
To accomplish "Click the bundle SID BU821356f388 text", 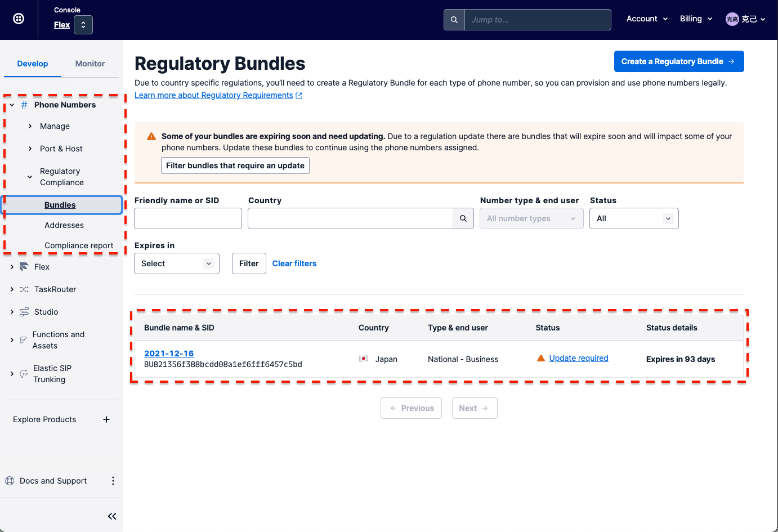I will (x=223, y=364).
